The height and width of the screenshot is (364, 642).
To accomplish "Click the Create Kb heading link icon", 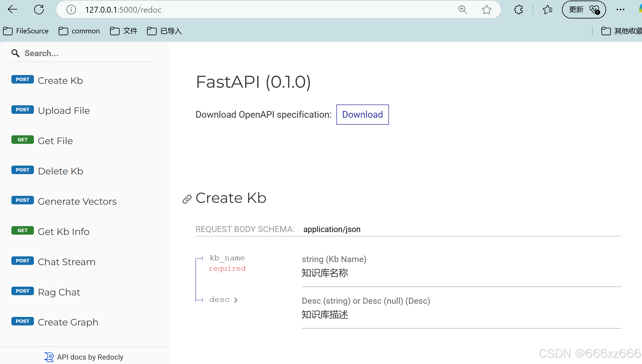I will (x=187, y=199).
